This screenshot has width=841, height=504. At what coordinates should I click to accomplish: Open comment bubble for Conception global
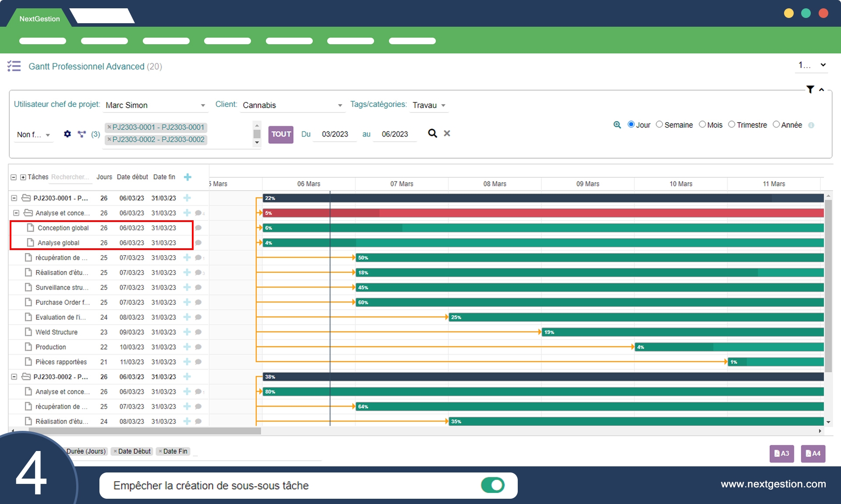point(198,228)
